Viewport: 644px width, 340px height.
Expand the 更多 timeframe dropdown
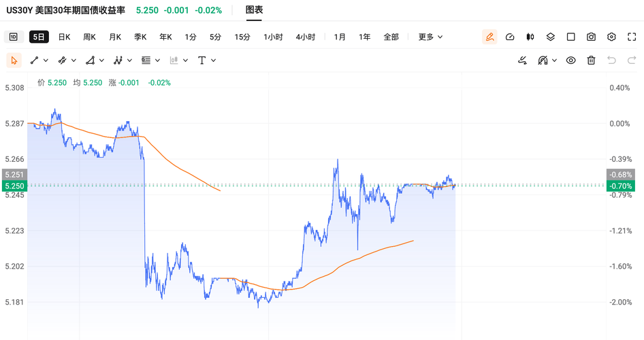pos(430,37)
